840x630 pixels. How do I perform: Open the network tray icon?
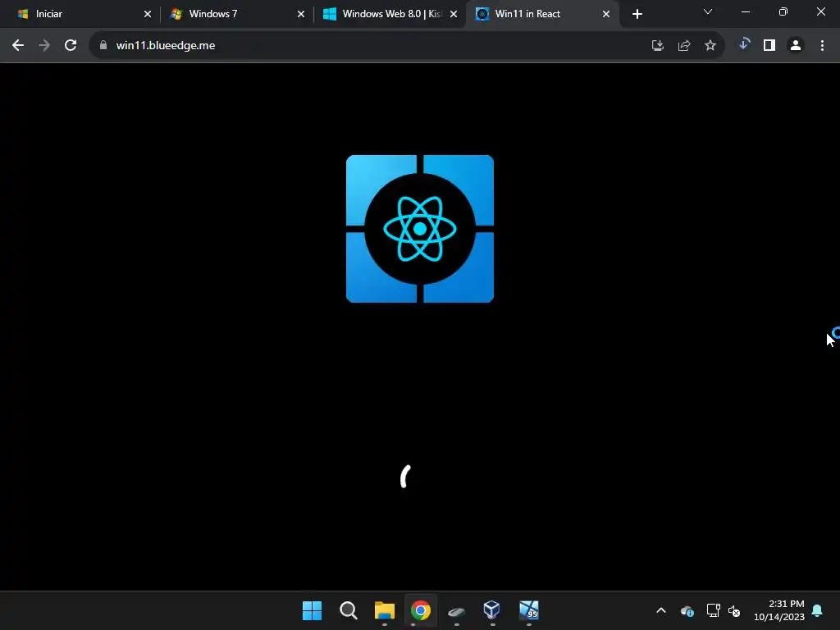coord(713,610)
